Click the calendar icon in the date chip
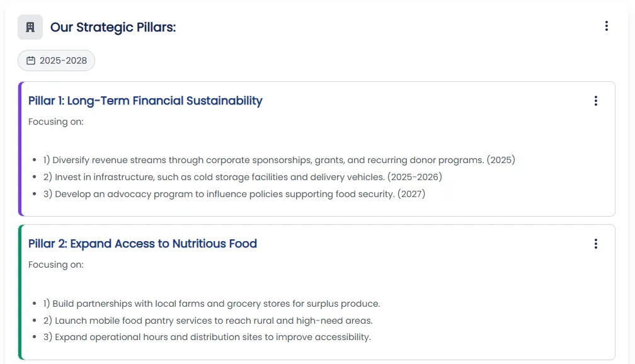This screenshot has height=364, width=635. click(31, 60)
